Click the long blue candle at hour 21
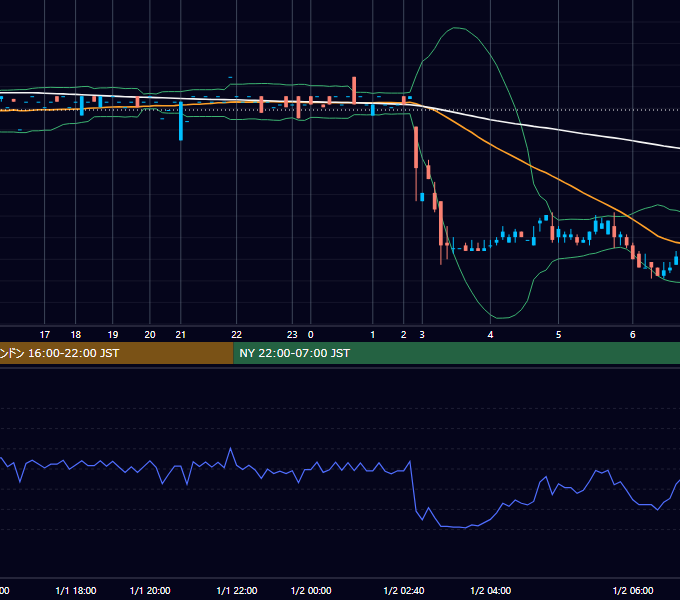 [181, 121]
